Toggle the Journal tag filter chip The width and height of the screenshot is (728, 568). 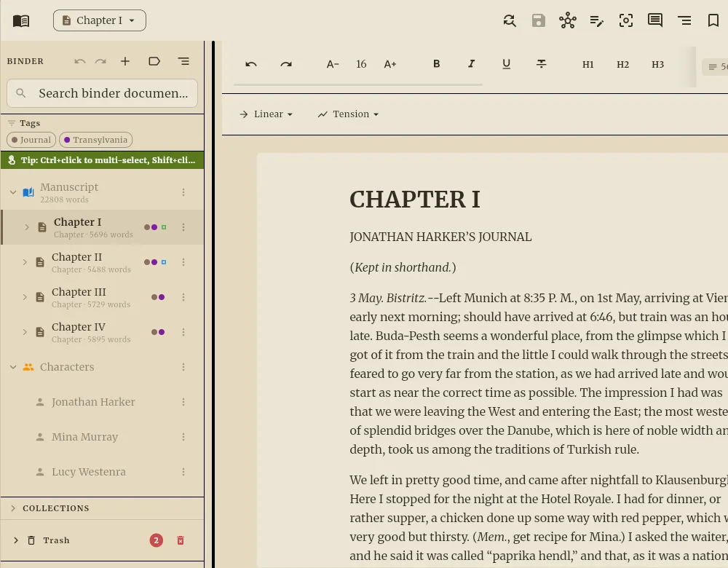(x=31, y=140)
